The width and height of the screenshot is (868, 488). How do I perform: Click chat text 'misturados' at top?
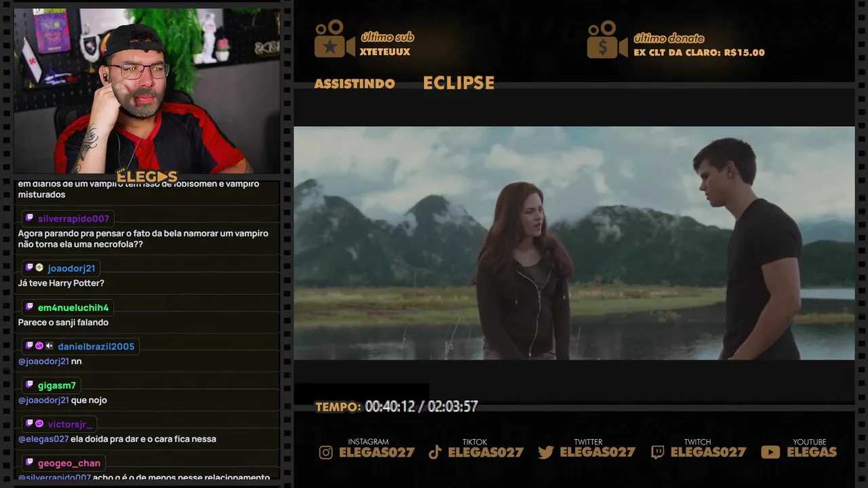click(41, 195)
